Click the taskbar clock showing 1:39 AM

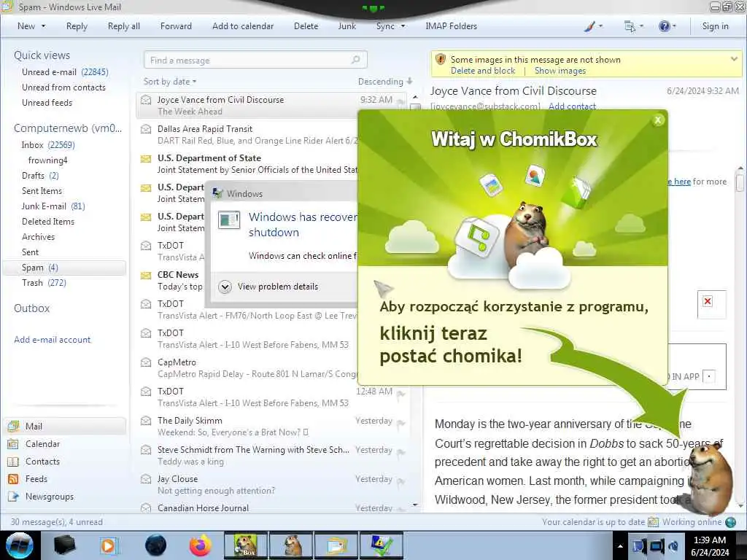(x=710, y=546)
